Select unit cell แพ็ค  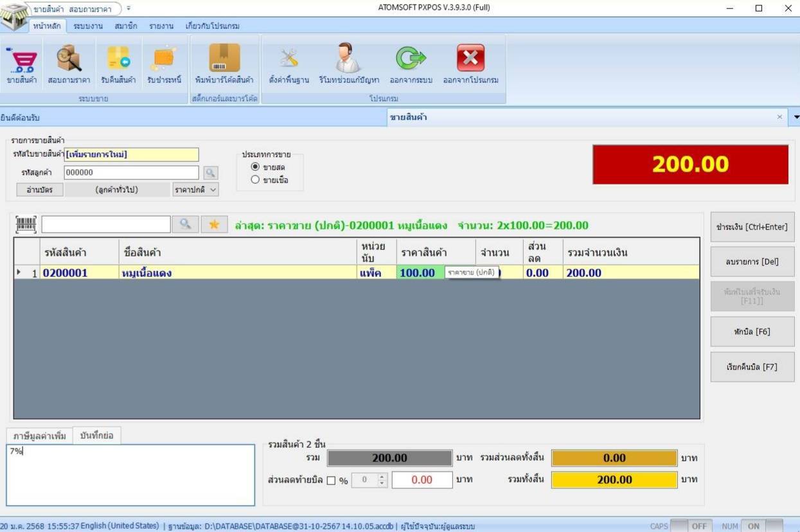[377, 272]
